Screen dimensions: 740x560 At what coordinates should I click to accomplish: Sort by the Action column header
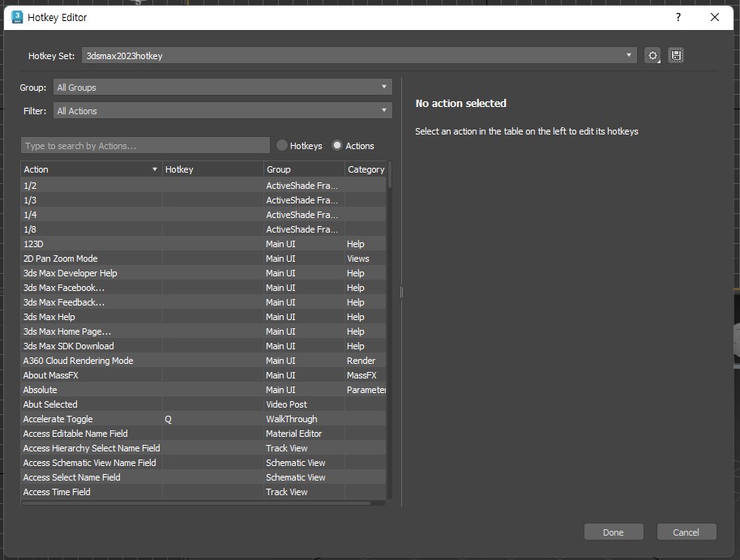pos(91,169)
